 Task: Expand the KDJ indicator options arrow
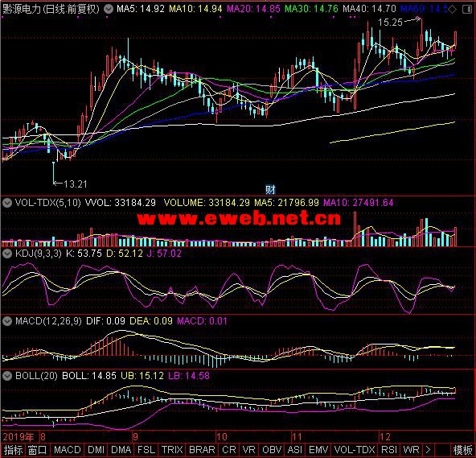[x=7, y=254]
